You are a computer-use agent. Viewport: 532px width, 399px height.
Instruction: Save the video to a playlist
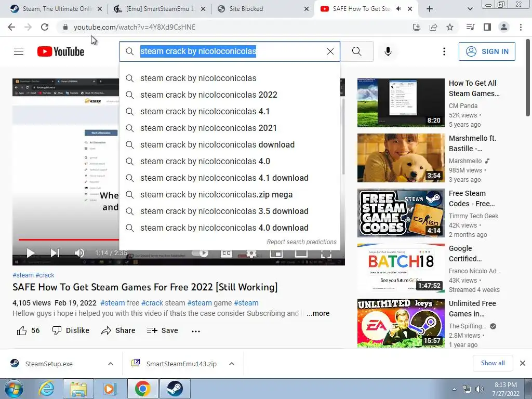[x=162, y=330]
